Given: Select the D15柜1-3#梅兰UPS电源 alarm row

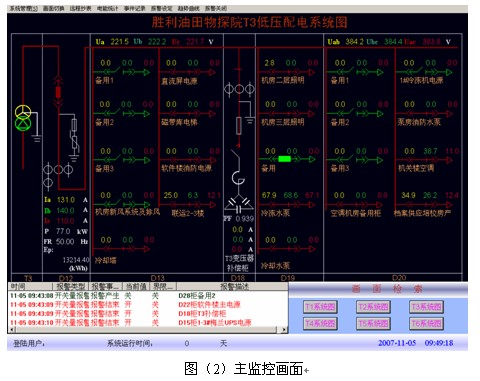Looking at the screenshot, I should (x=148, y=322).
